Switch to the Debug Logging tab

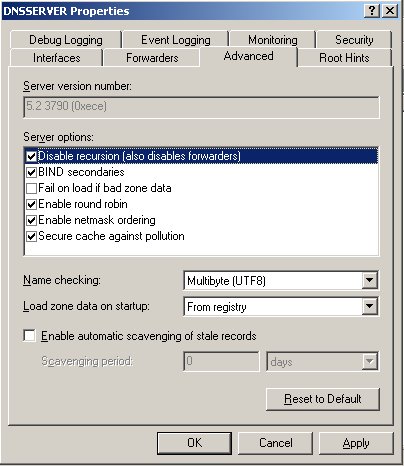pyautogui.click(x=66, y=40)
